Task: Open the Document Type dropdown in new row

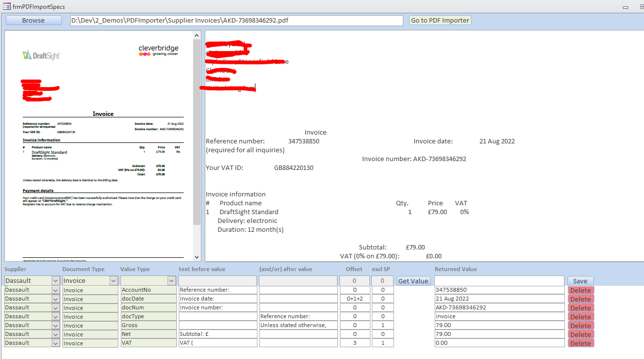Action: tap(113, 281)
